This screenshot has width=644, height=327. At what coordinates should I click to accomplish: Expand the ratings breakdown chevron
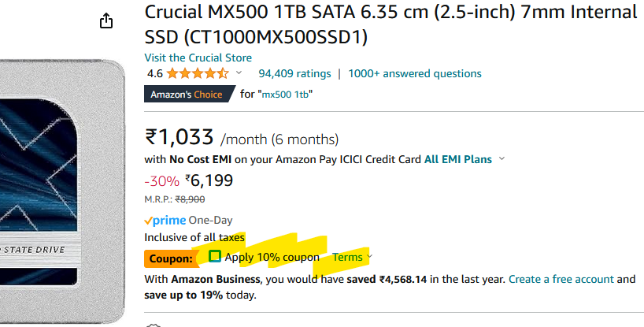(x=239, y=73)
